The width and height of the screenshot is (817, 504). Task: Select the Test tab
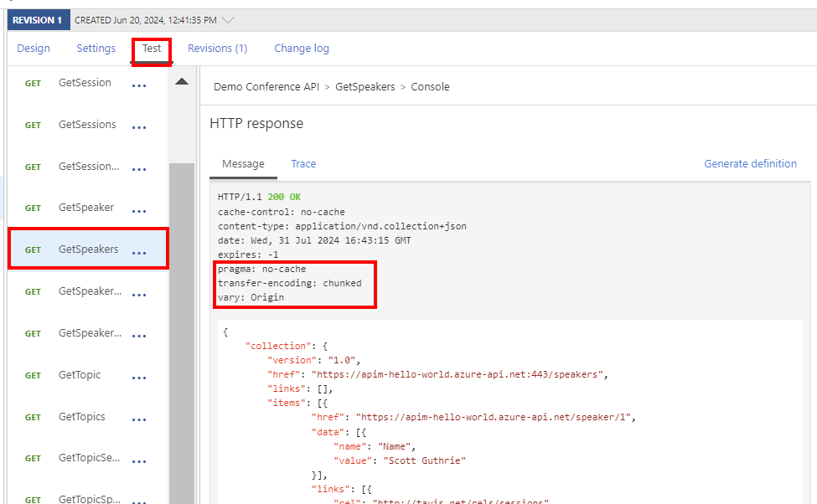click(x=152, y=49)
